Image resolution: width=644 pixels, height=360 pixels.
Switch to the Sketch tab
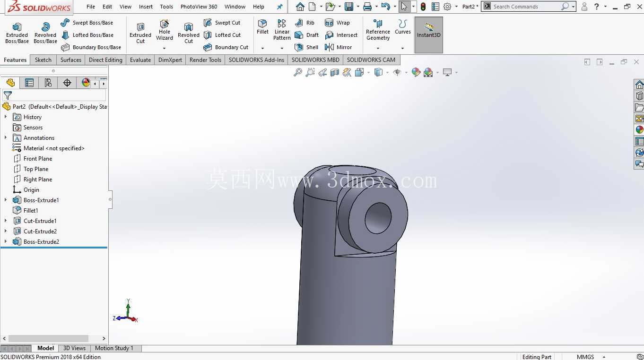(x=43, y=60)
